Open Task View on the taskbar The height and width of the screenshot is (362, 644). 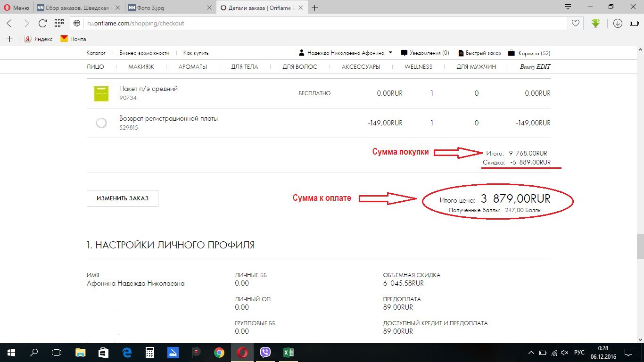click(x=57, y=352)
